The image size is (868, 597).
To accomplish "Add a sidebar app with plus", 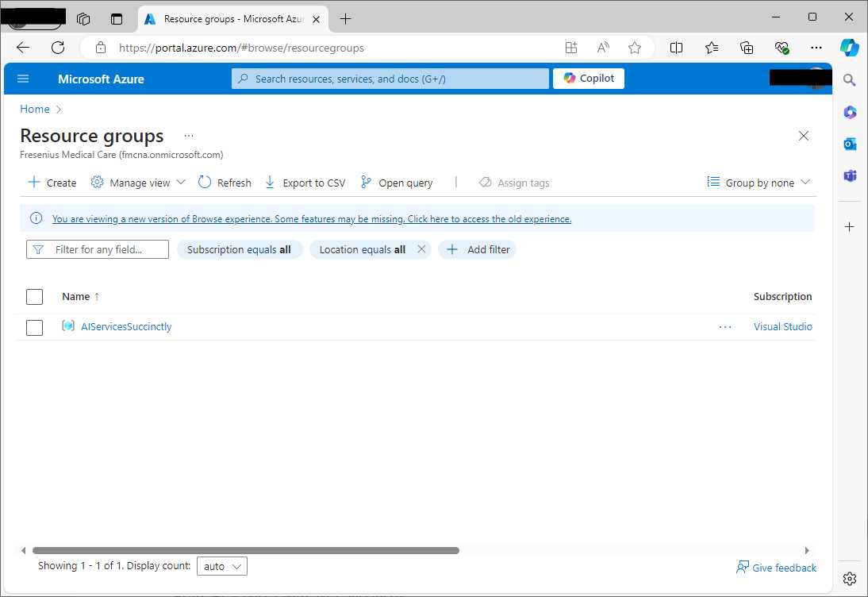I will 849,226.
